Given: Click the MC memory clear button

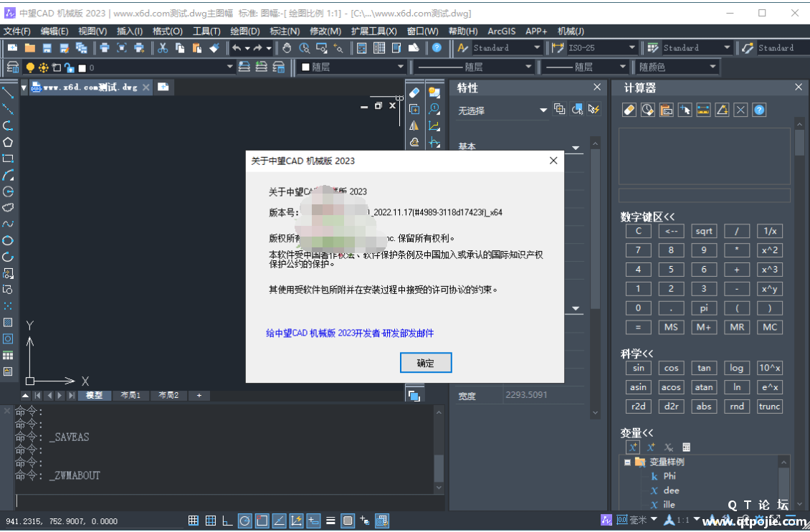Looking at the screenshot, I should point(770,327).
